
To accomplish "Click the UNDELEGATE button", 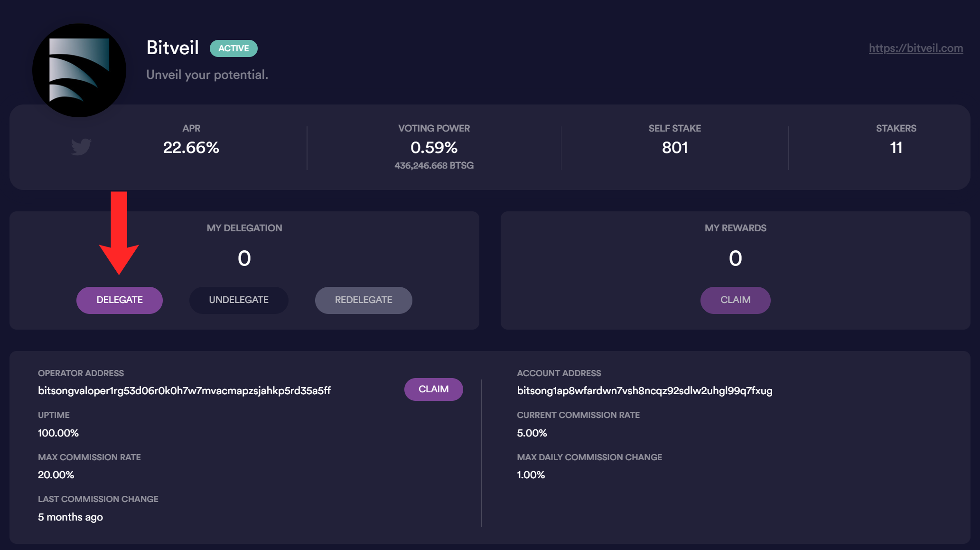I will [239, 300].
